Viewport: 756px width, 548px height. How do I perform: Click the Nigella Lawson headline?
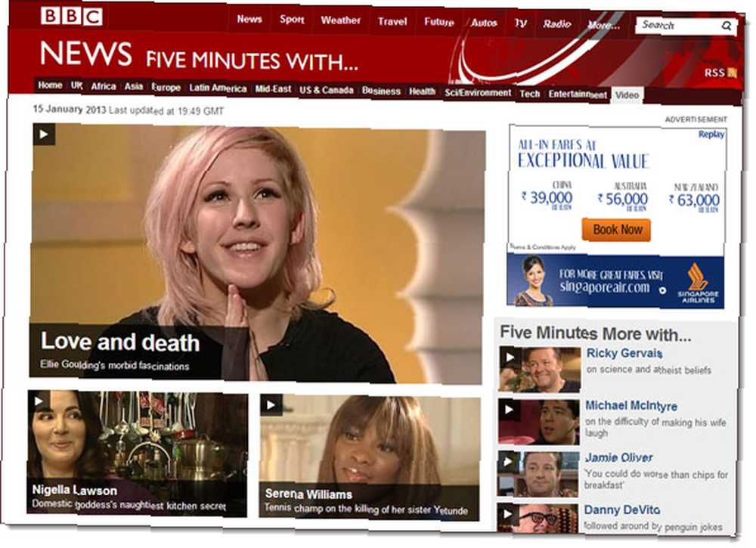coord(74,490)
